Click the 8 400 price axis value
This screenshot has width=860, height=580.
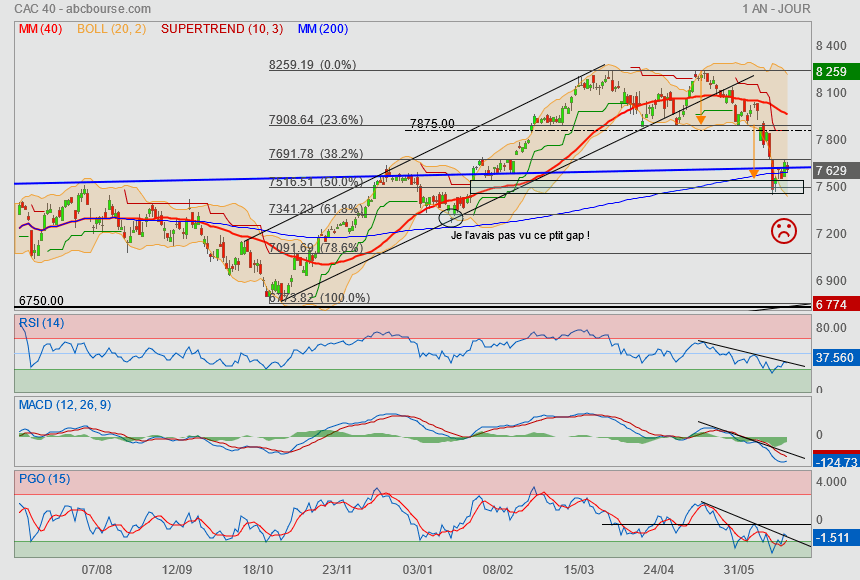(831, 46)
